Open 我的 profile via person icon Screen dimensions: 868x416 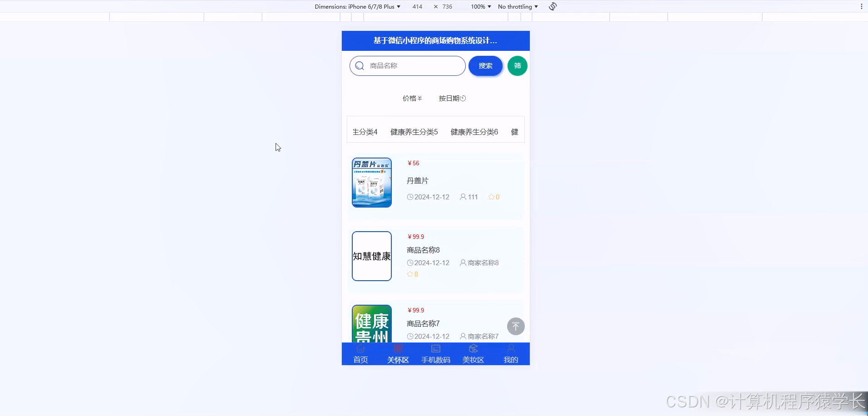click(510, 348)
